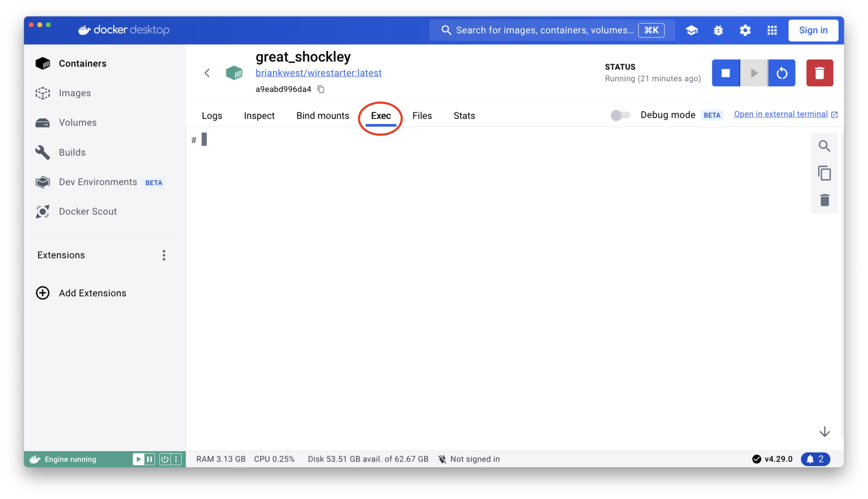This screenshot has height=499, width=868.
Task: Switch to the Files tab
Action: 422,115
